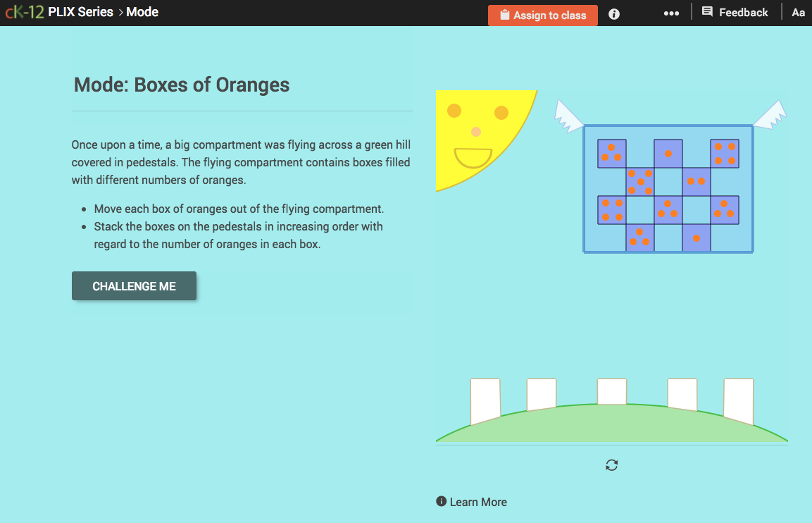Open the Learn More link
The width and height of the screenshot is (812, 523).
[480, 501]
